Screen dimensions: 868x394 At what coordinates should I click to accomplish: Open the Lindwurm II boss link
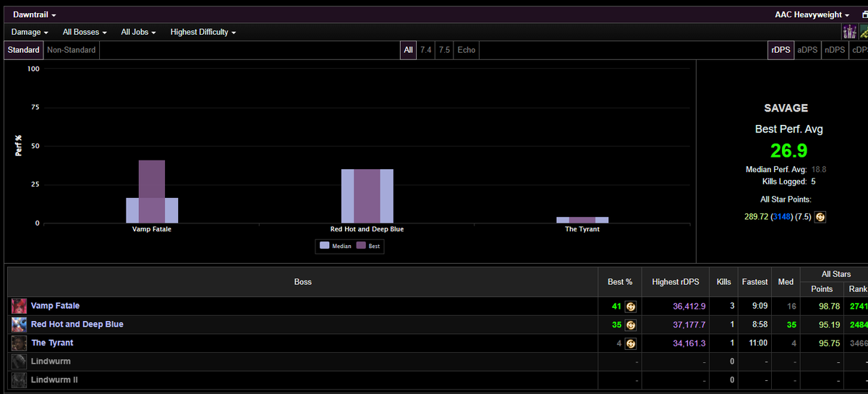click(54, 380)
